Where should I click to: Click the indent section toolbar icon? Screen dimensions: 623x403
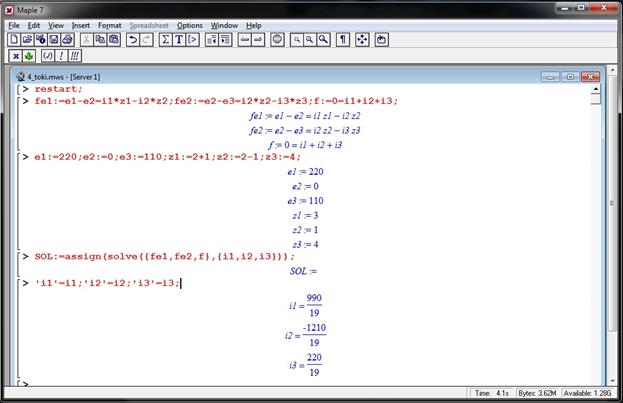point(225,40)
